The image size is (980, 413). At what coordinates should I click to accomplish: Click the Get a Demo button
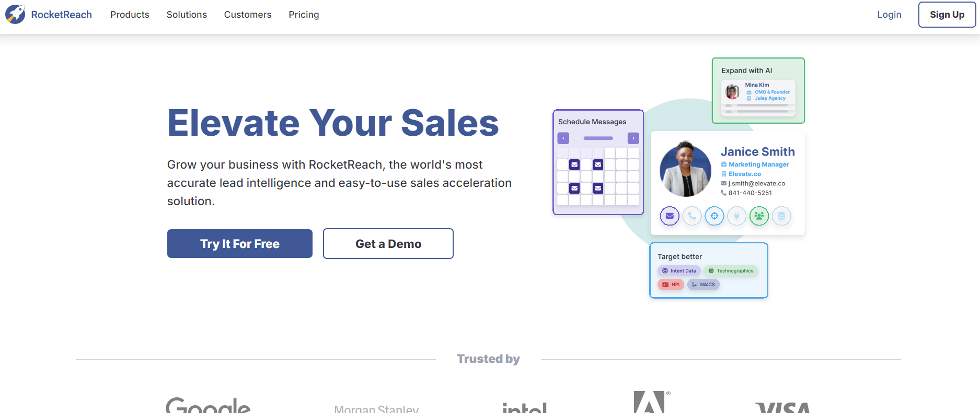point(388,243)
